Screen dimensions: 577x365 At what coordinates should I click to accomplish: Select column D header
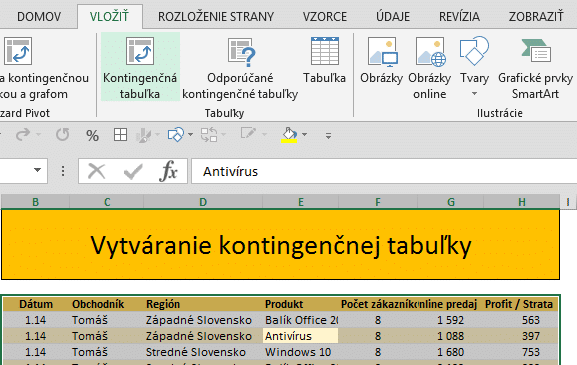pyautogui.click(x=203, y=202)
